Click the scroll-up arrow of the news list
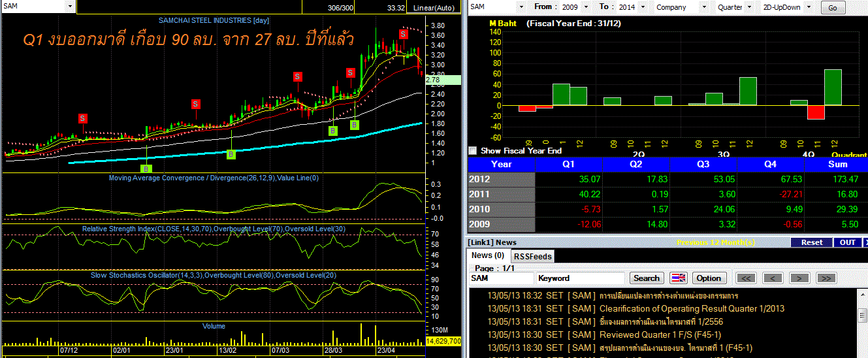Viewport: 868px width, 358px height. [x=863, y=294]
